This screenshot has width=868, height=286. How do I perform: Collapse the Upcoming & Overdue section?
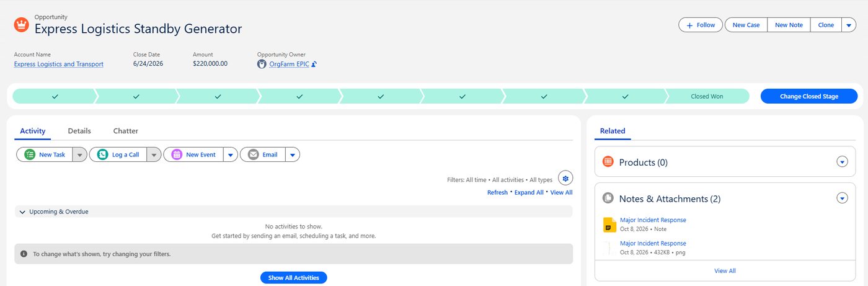tap(23, 212)
